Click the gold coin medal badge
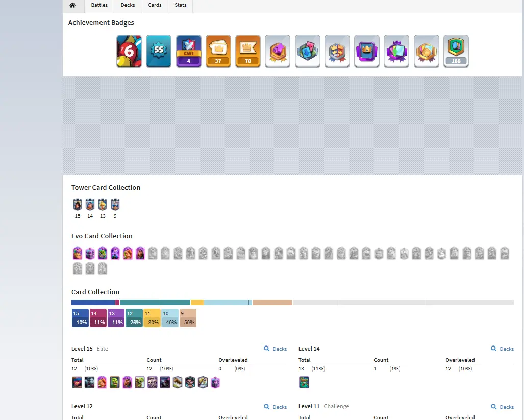This screenshot has width=524, height=420. [x=427, y=51]
